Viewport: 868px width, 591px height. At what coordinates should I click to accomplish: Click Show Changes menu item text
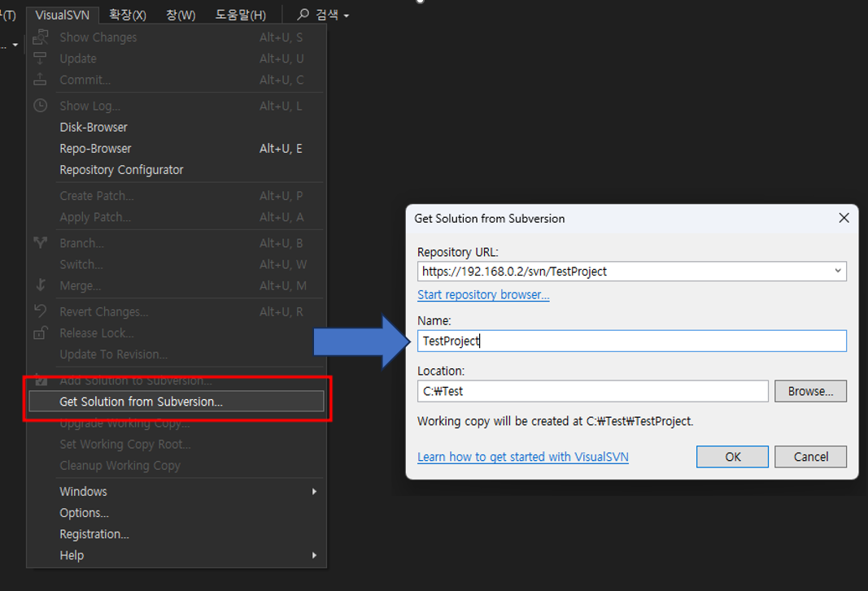(x=98, y=37)
